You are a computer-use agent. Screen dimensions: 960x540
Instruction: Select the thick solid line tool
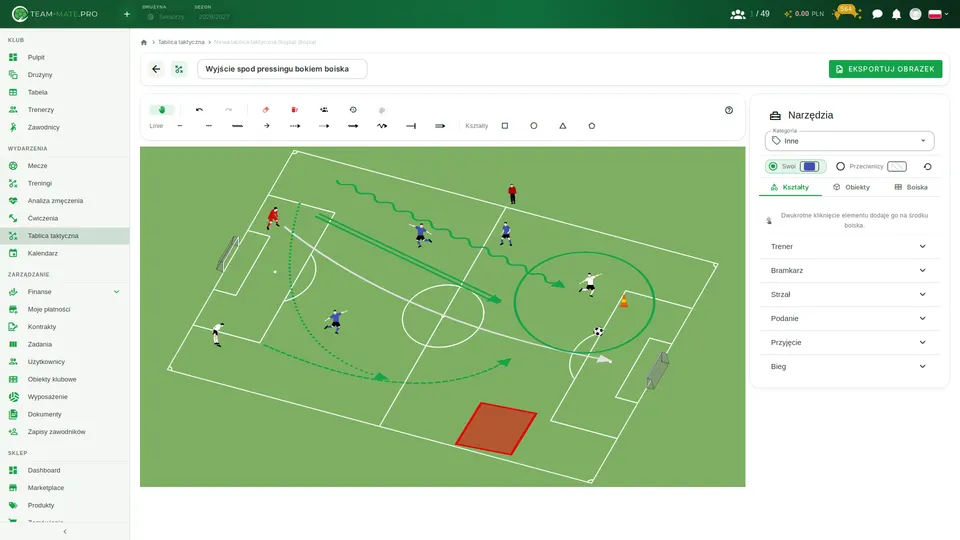click(x=238, y=126)
